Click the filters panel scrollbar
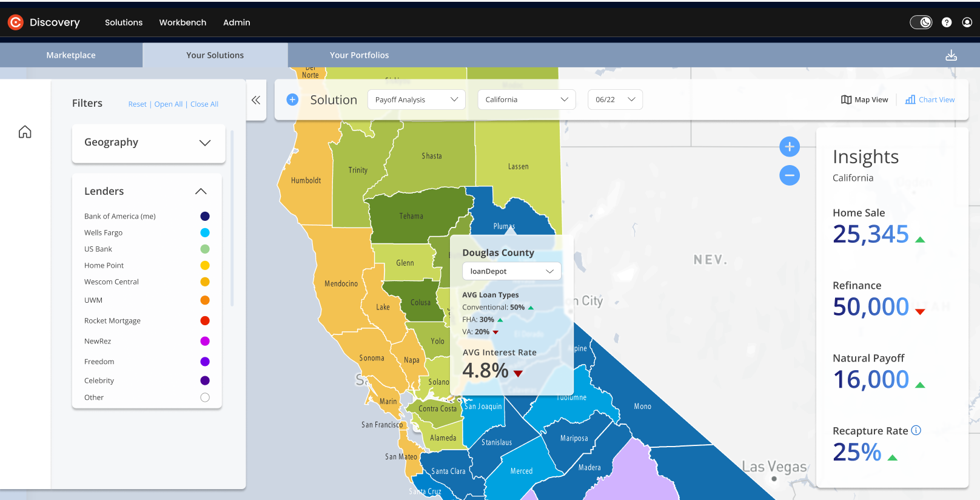980x500 pixels. pyautogui.click(x=232, y=218)
